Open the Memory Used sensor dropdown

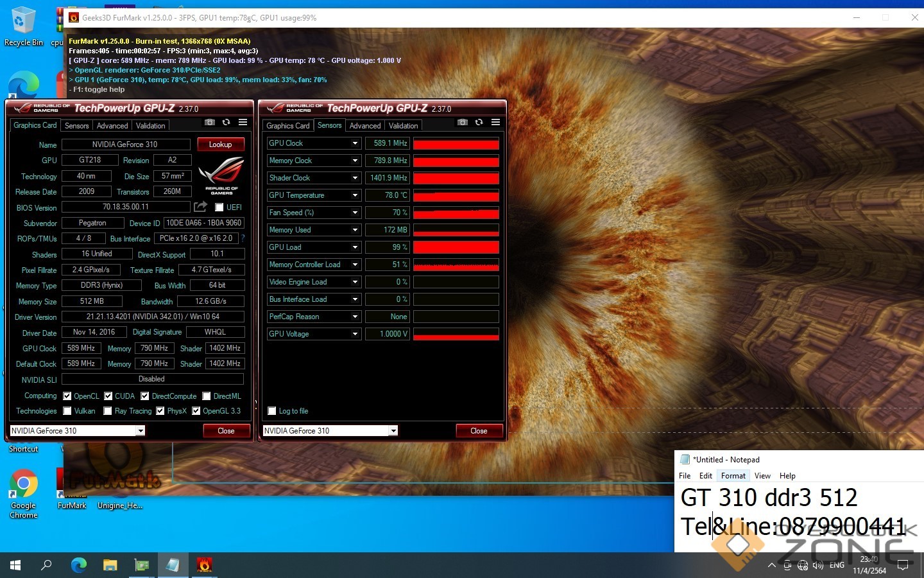coord(355,230)
